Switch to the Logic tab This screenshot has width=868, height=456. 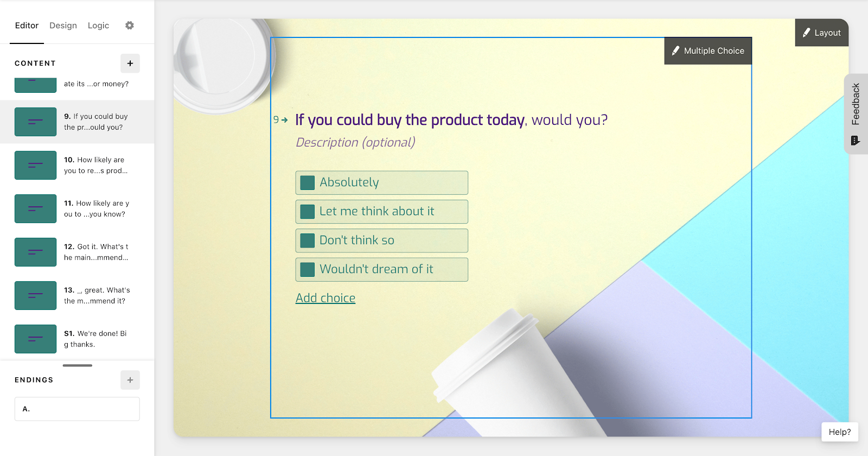pos(98,26)
